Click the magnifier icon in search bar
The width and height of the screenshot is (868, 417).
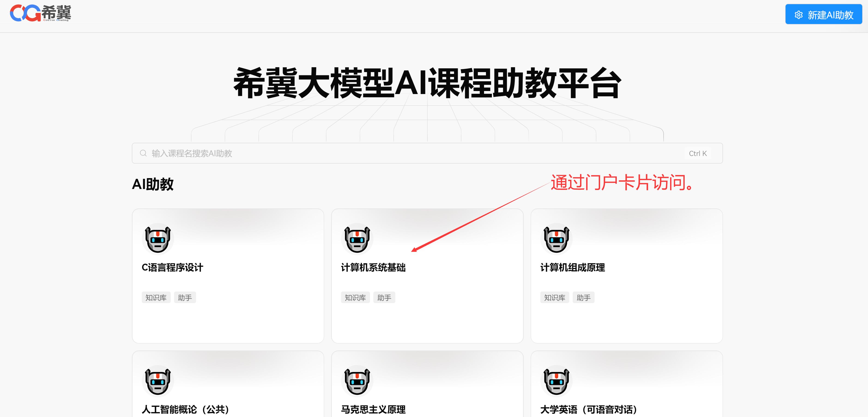point(143,153)
